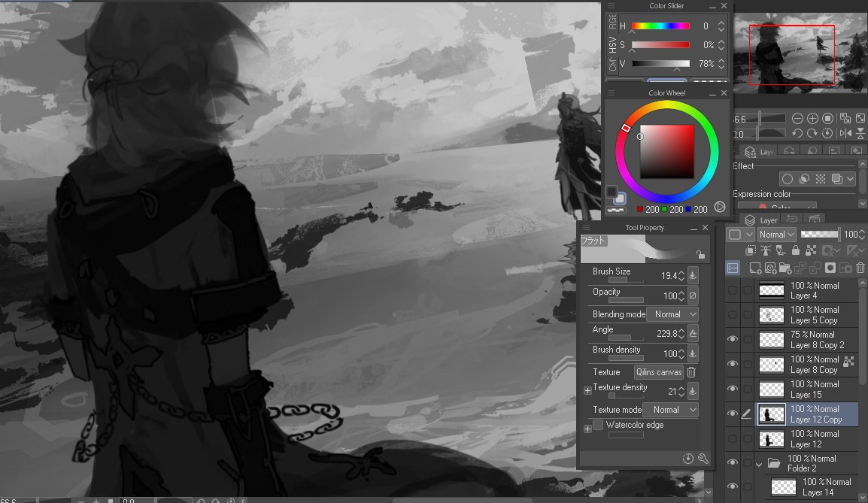This screenshot has width=868, height=503.
Task: Select the Layer Property tab
Action: coord(758,152)
